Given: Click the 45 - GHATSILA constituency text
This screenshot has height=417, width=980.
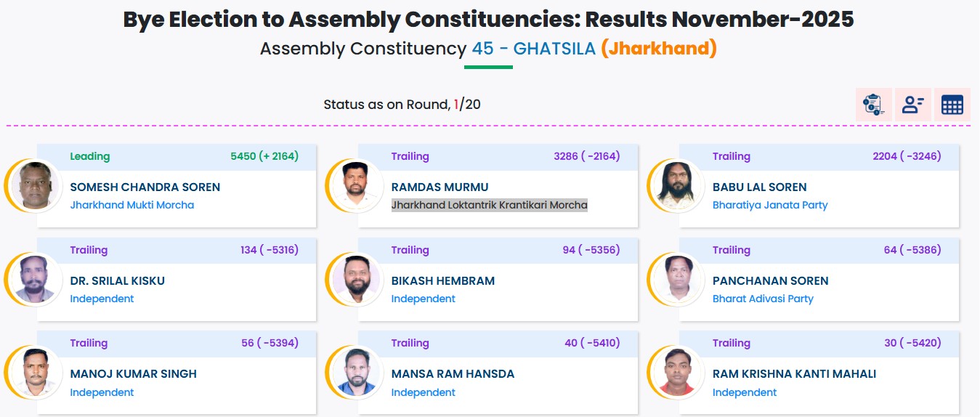Looking at the screenshot, I should click(x=533, y=49).
